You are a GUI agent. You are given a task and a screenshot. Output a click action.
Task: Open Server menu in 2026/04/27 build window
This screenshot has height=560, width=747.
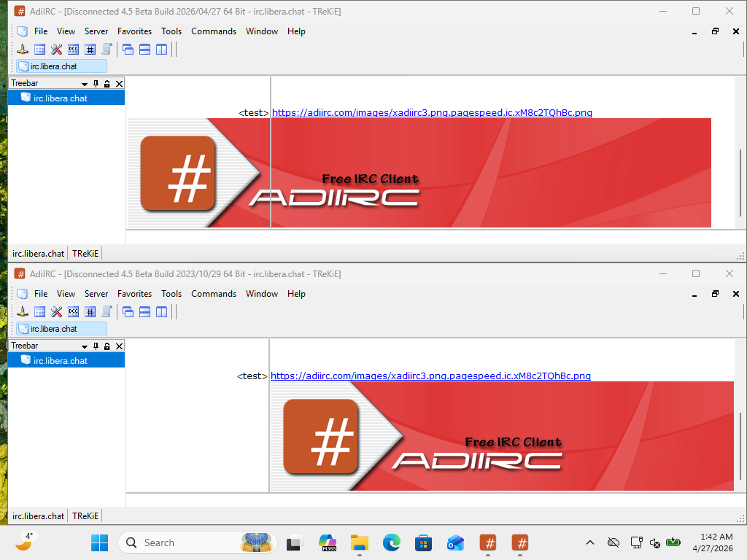coord(96,31)
